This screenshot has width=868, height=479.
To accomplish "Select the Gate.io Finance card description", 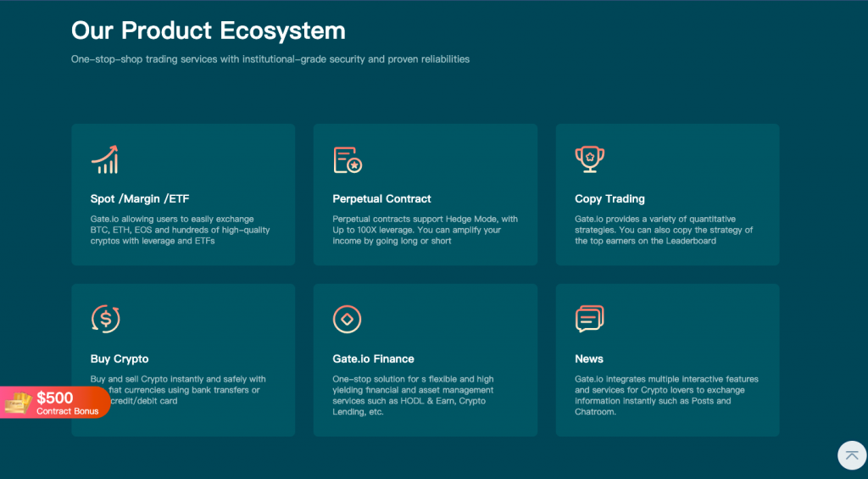I will (x=413, y=395).
